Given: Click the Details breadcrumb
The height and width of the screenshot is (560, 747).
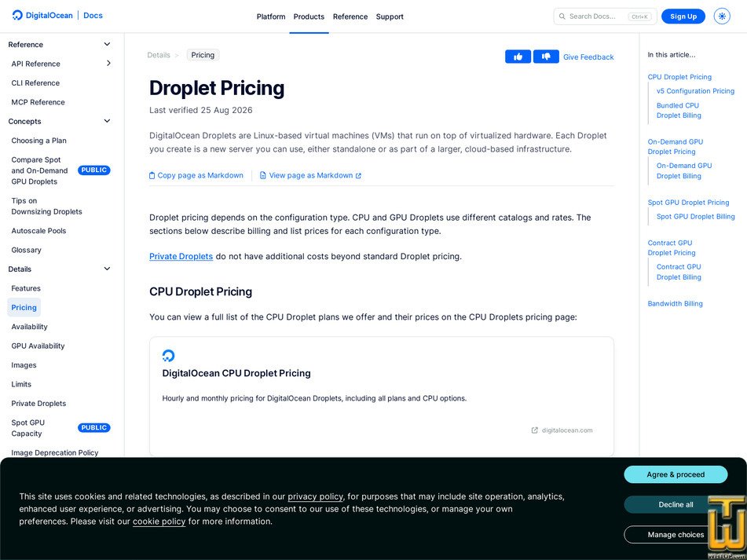Looking at the screenshot, I should pos(159,55).
